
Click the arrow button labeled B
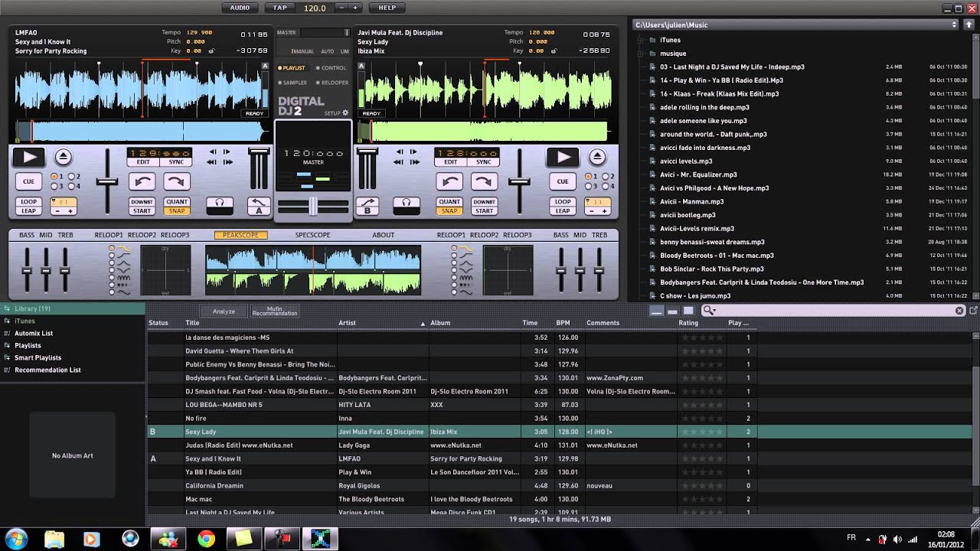click(x=367, y=206)
